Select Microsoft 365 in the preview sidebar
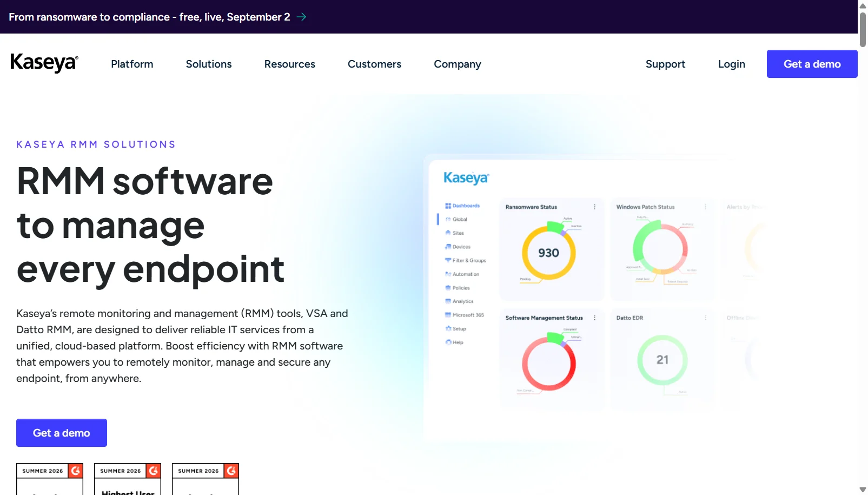Viewport: 868px width, 495px height. [x=468, y=315]
